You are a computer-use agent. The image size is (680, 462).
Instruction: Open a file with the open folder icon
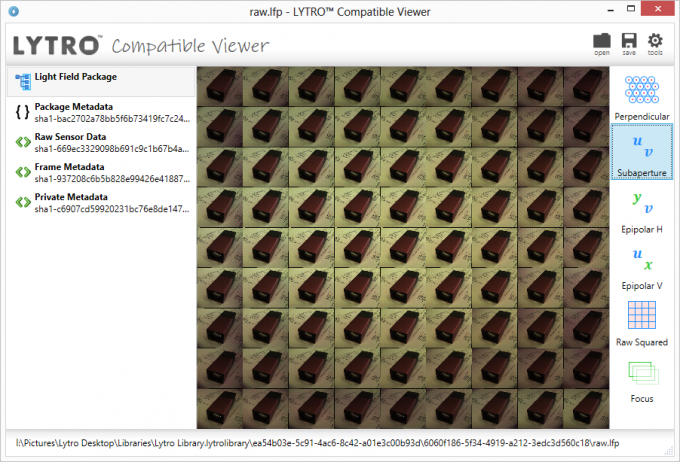(602, 44)
